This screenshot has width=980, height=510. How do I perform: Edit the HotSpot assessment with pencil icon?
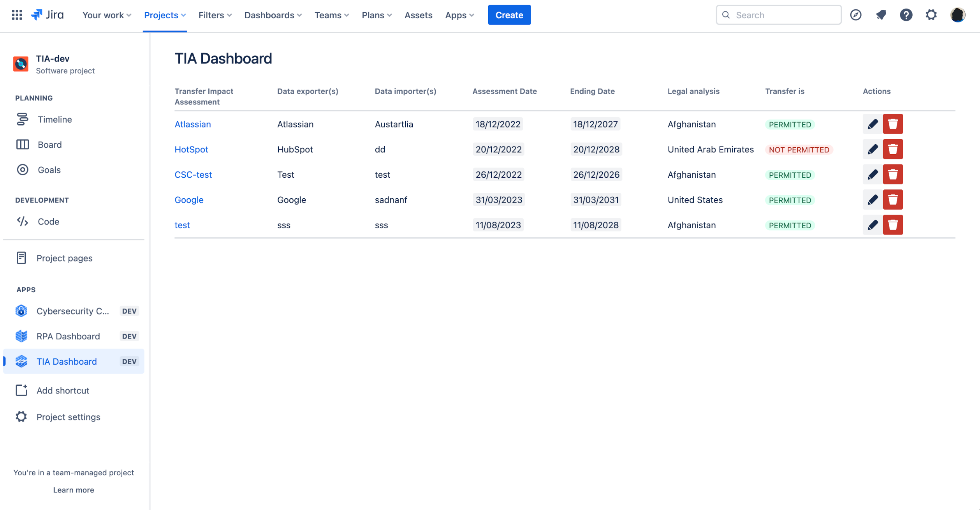coord(873,149)
